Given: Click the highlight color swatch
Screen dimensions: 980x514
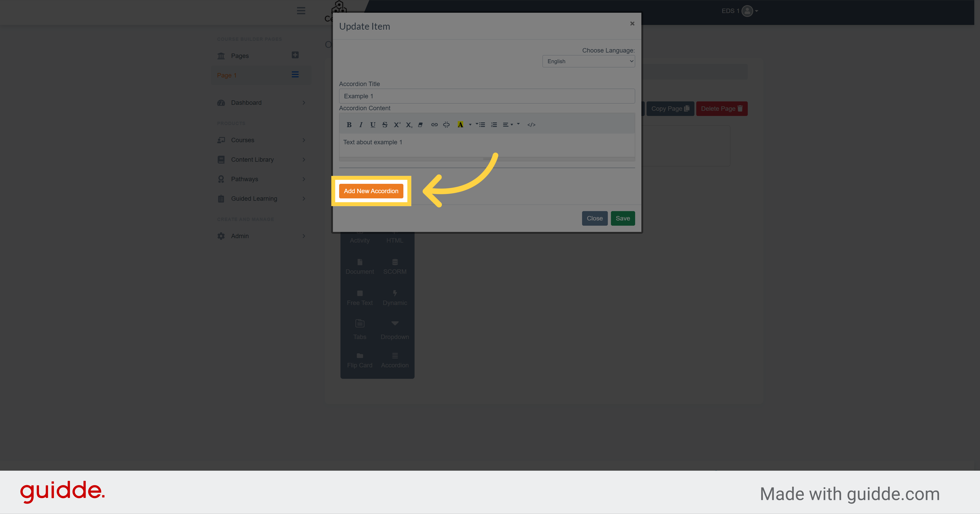Looking at the screenshot, I should click(x=459, y=125).
